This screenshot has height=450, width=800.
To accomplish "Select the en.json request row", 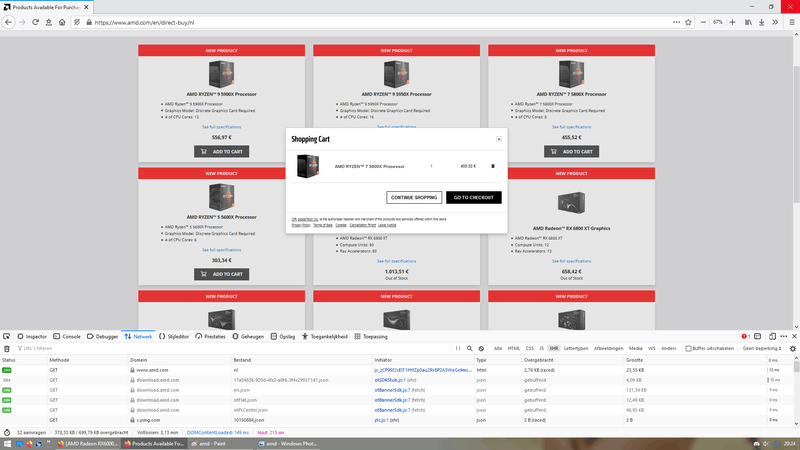I will (398, 390).
